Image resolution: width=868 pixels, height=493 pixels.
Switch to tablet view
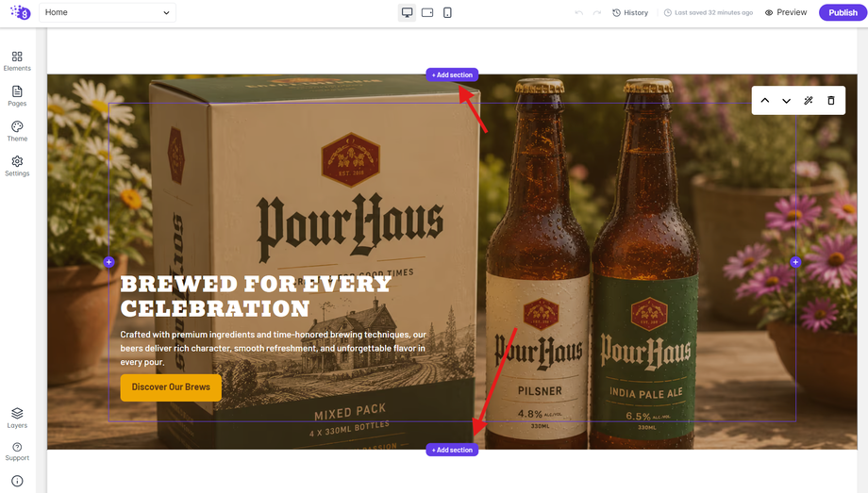427,12
